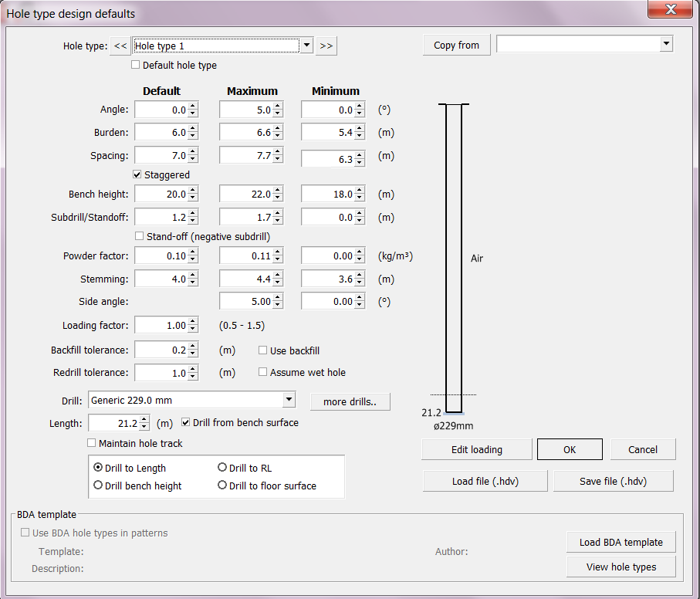
Task: Open the Hole type dropdown
Action: coord(306,46)
